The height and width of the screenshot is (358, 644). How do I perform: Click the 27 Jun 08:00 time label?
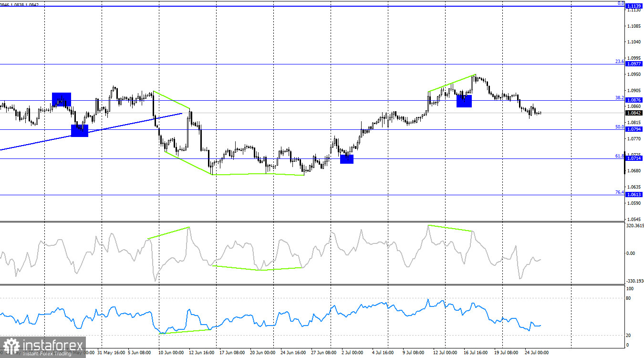click(x=323, y=354)
